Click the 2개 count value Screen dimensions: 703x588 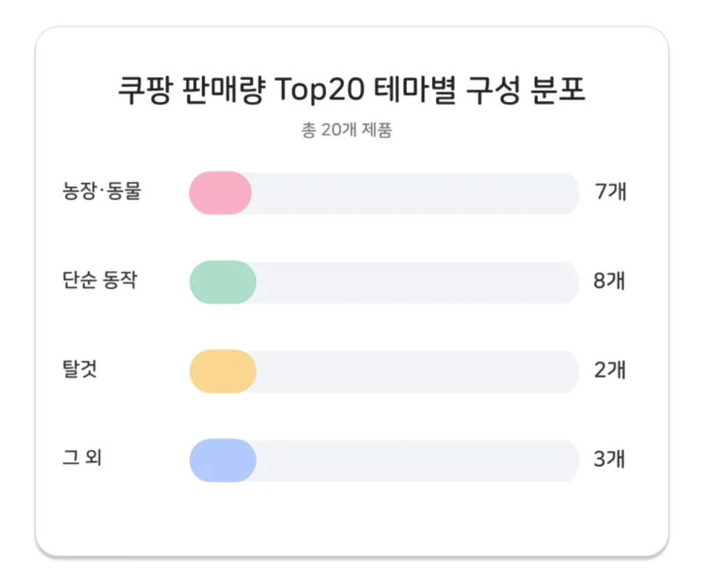[610, 370]
